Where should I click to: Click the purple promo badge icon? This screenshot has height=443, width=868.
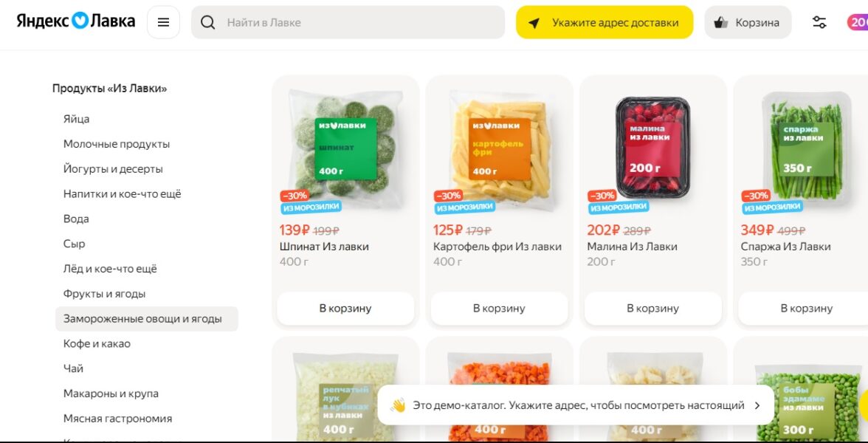tap(858, 22)
